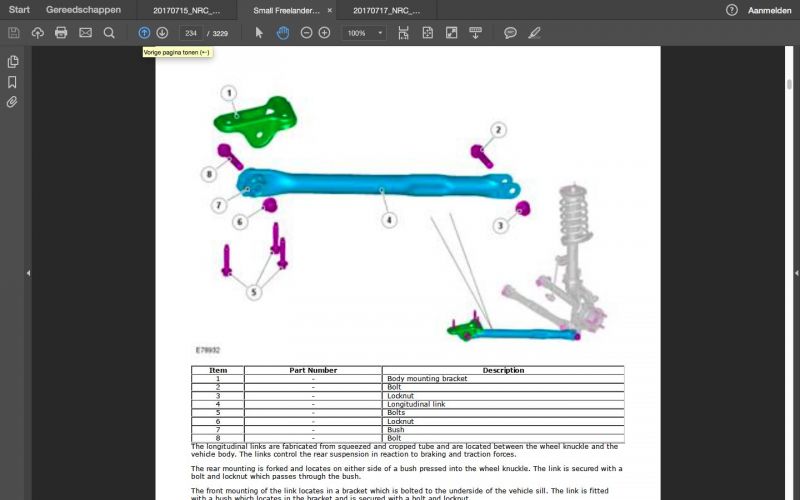Expand the left navigation pane arrow
This screenshot has height=500, width=800.
[29, 273]
